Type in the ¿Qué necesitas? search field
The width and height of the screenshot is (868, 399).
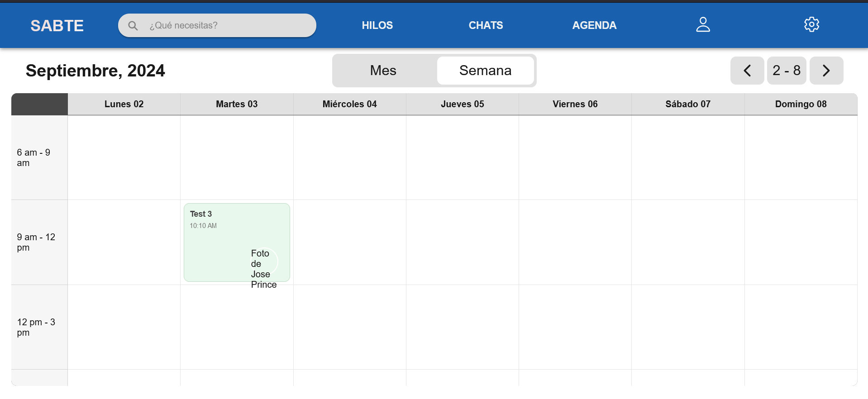(x=226, y=25)
